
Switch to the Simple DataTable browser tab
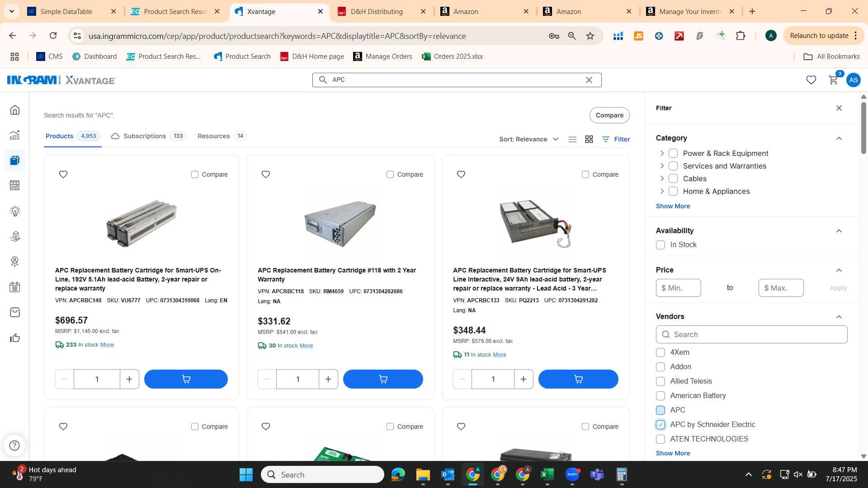(x=71, y=11)
